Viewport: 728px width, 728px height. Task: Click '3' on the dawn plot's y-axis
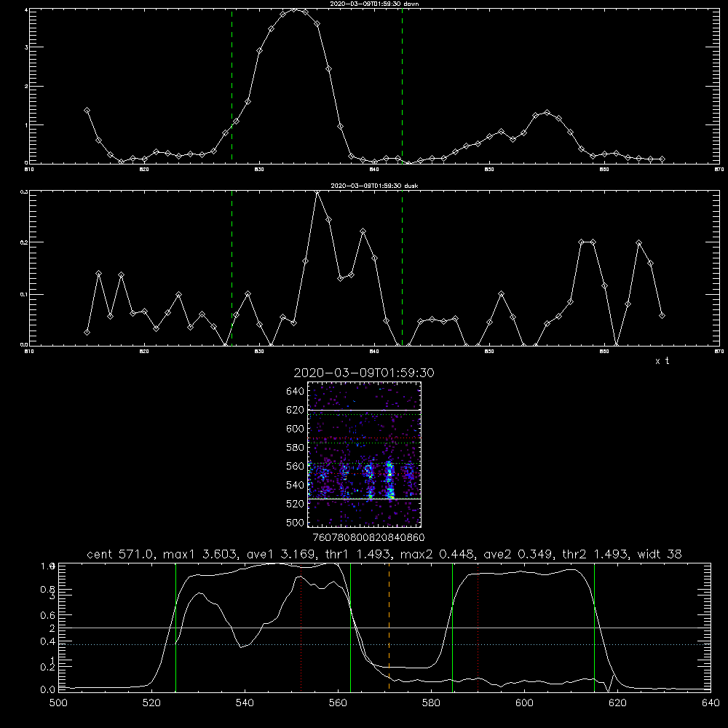point(26,47)
